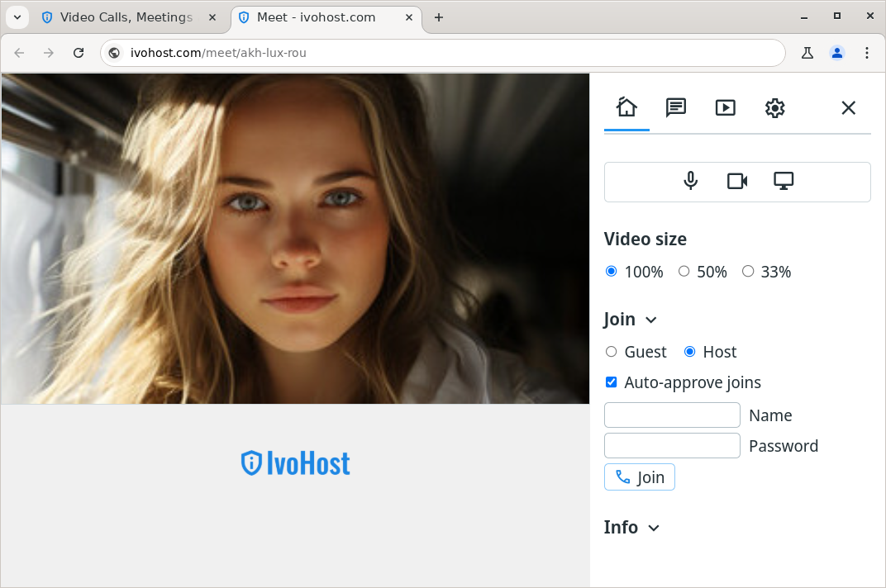
Task: Open the tab search dropdown arrow
Action: [17, 17]
